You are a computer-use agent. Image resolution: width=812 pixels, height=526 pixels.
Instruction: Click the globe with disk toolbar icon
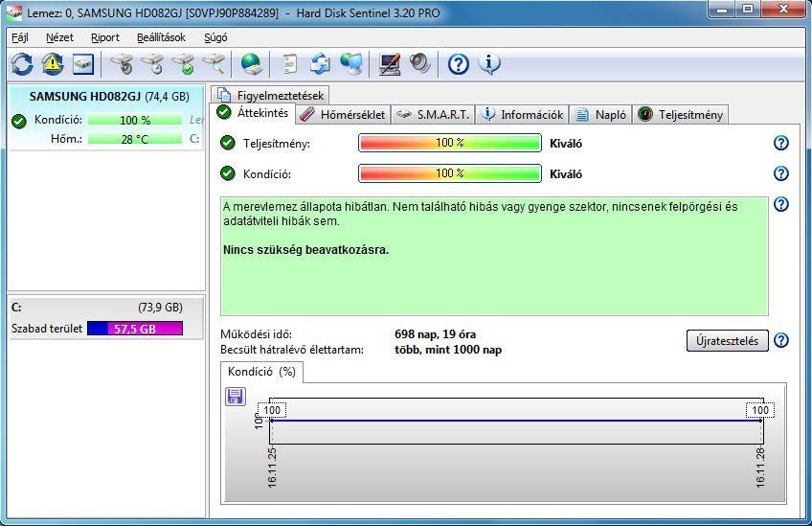click(x=252, y=64)
